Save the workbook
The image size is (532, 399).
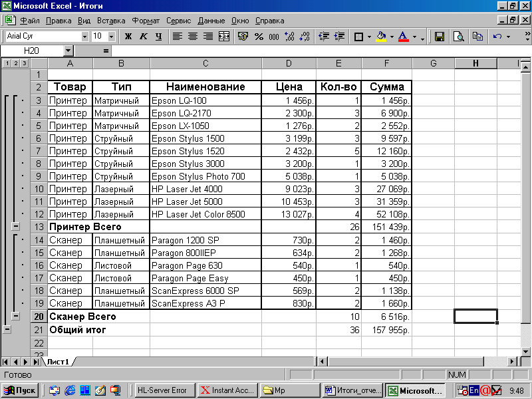click(440, 37)
